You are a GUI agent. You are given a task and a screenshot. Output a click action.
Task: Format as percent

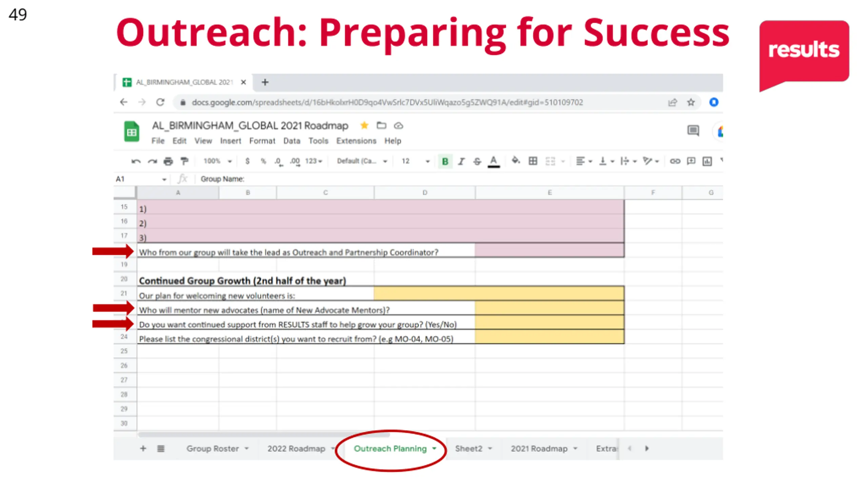coord(263,161)
